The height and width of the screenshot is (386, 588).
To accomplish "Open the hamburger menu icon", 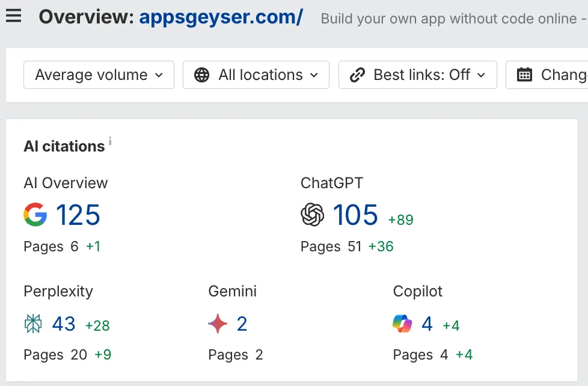I will click(13, 16).
